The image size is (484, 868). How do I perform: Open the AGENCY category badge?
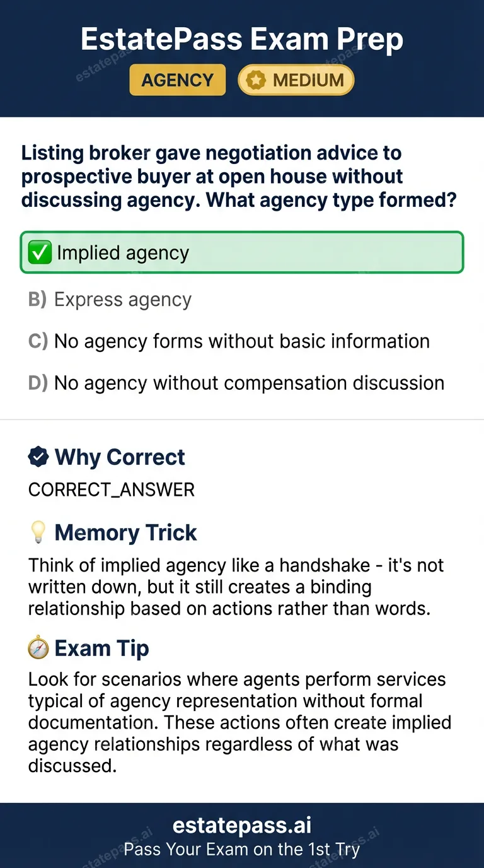pos(177,80)
